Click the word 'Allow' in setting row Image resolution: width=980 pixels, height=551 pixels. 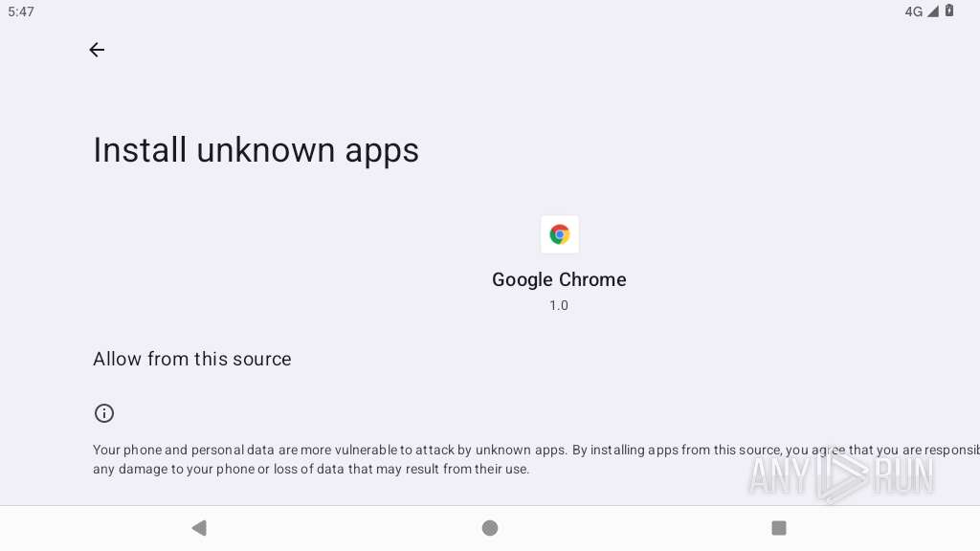117,359
